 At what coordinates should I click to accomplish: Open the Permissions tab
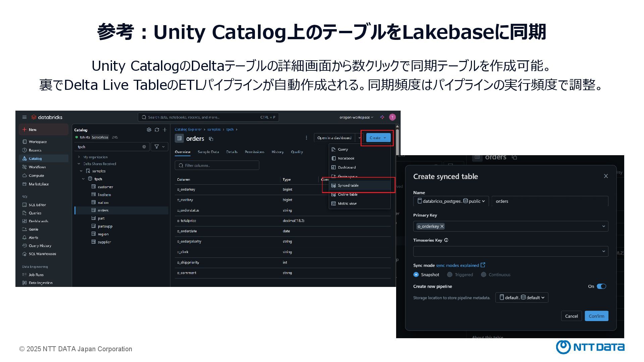click(x=255, y=152)
